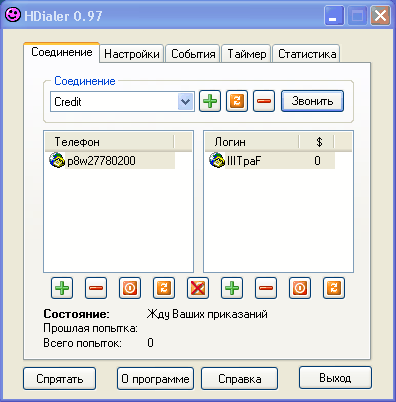Click the Всего попыток label
This screenshot has width=396, height=402.
(82, 343)
